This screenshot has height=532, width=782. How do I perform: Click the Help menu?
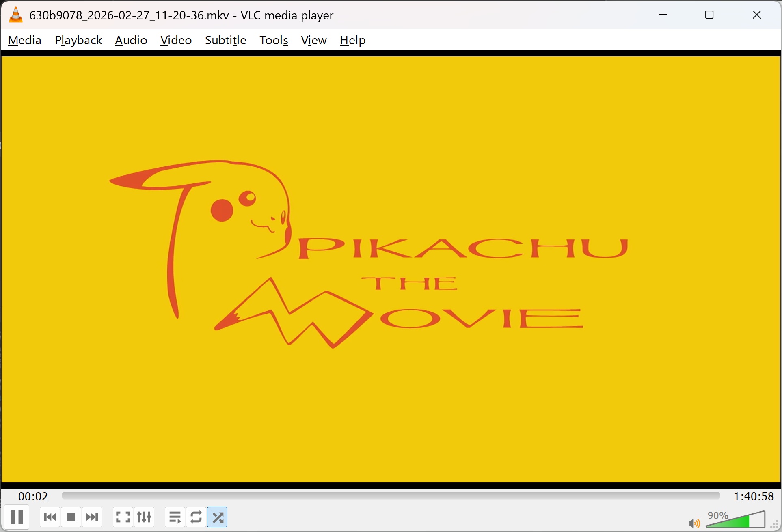click(x=352, y=40)
